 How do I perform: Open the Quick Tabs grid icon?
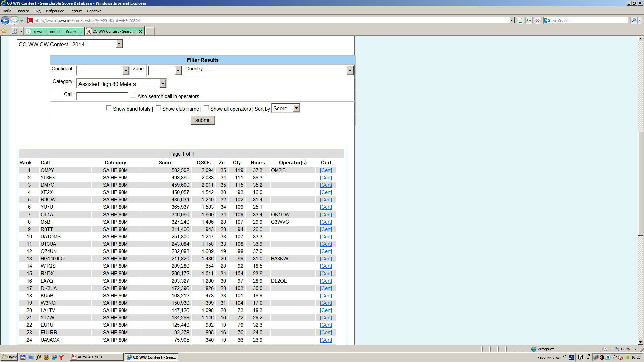coord(14,31)
